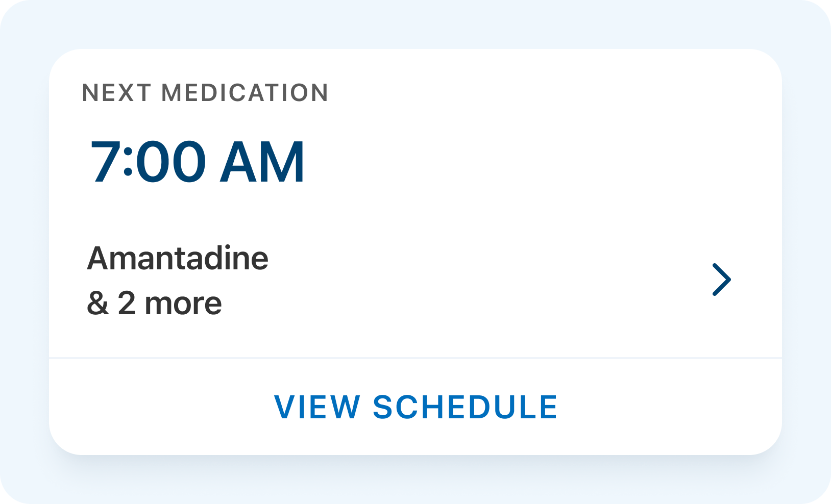The image size is (831, 504).
Task: Click the NEXT MEDICATION heading
Action: point(205,93)
